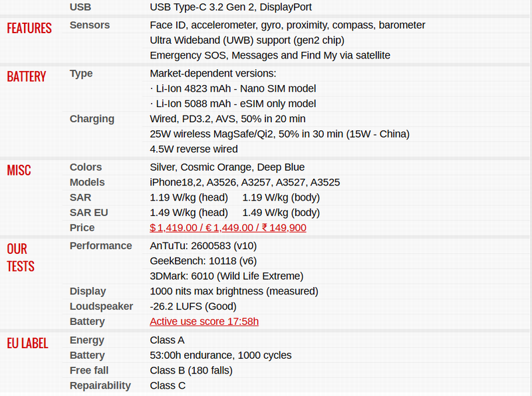Image resolution: width=532 pixels, height=396 pixels.
Task: Click the USB spec label
Action: click(x=80, y=7)
